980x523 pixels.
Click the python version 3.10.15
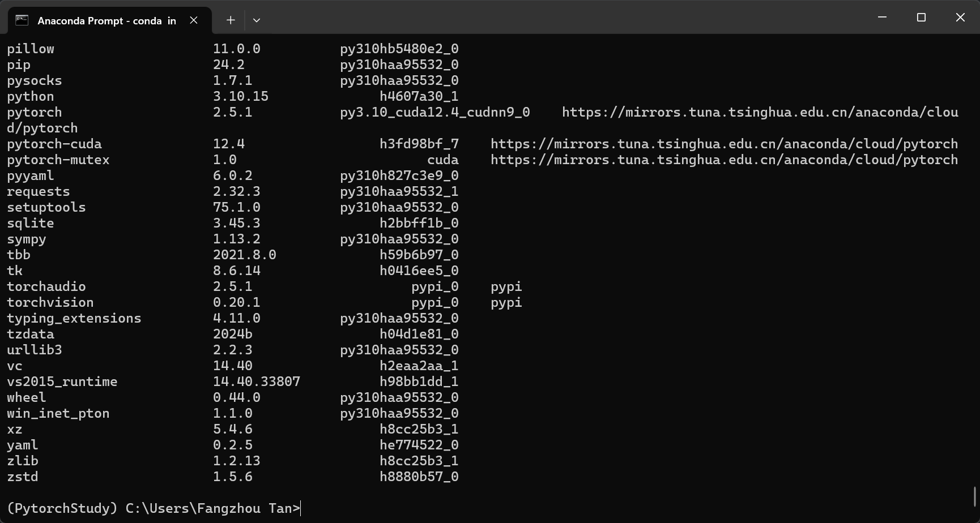pyautogui.click(x=241, y=96)
